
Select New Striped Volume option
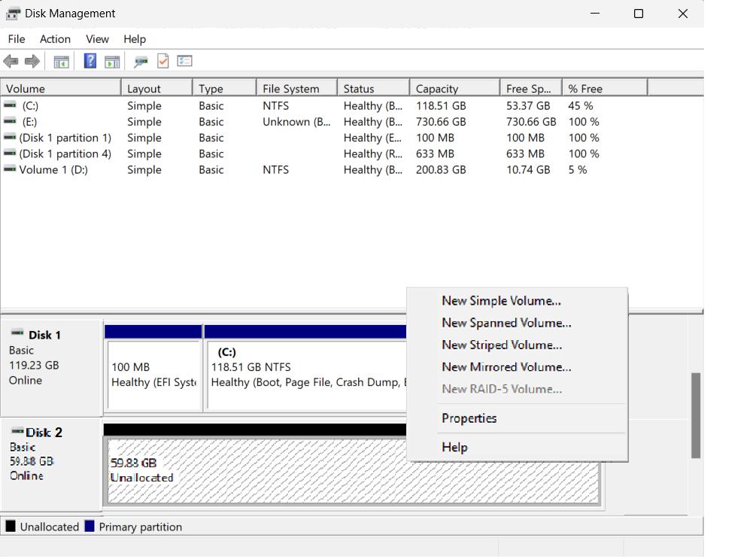pyautogui.click(x=502, y=345)
